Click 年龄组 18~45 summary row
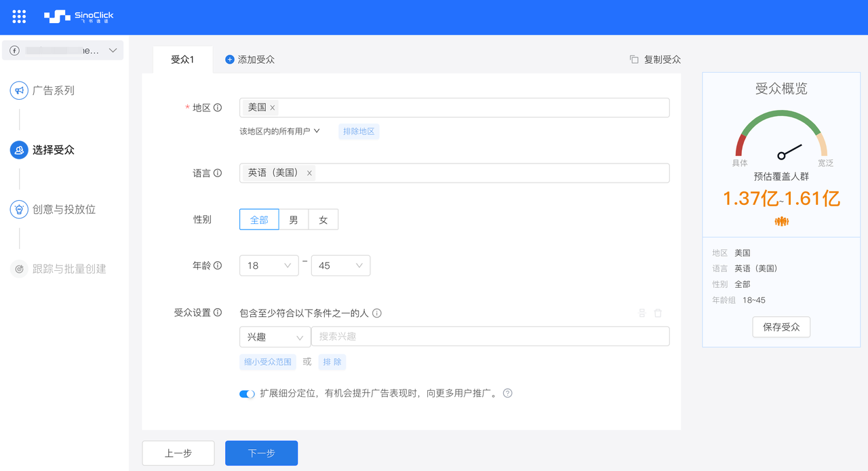The height and width of the screenshot is (471, 868). (739, 300)
